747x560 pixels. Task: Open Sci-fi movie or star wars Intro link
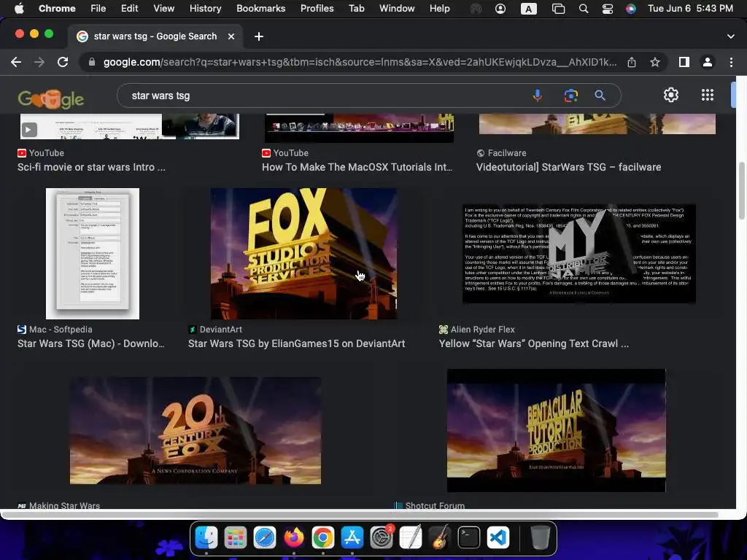[91, 167]
